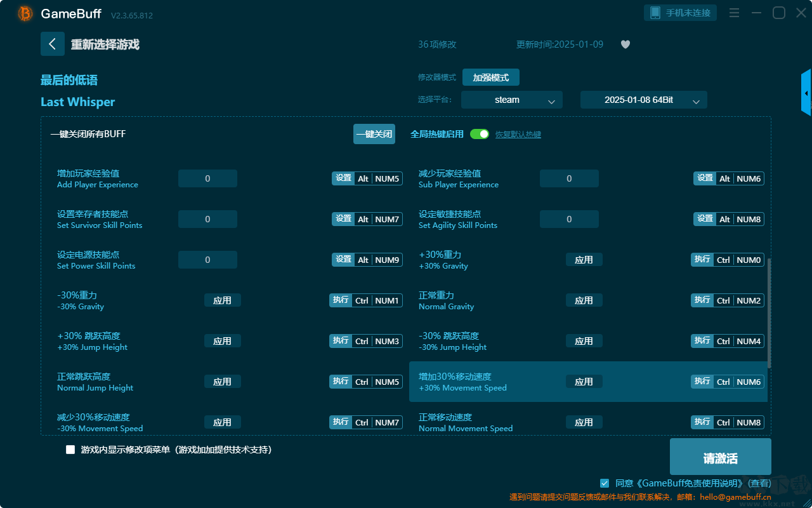
Task: Apply the Normal Movement Speed option
Action: (x=584, y=422)
